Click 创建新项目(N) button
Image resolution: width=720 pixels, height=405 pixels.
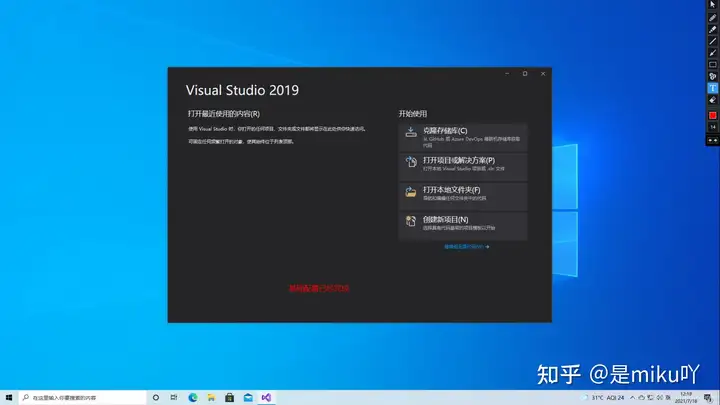point(463,226)
